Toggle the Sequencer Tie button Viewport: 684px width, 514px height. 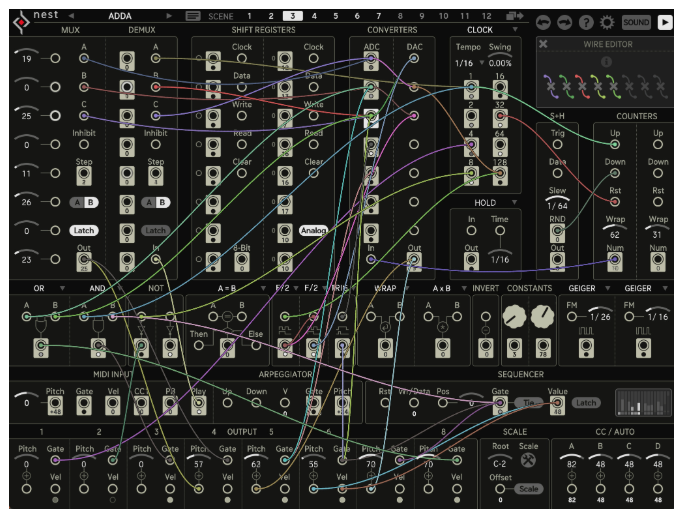529,402
